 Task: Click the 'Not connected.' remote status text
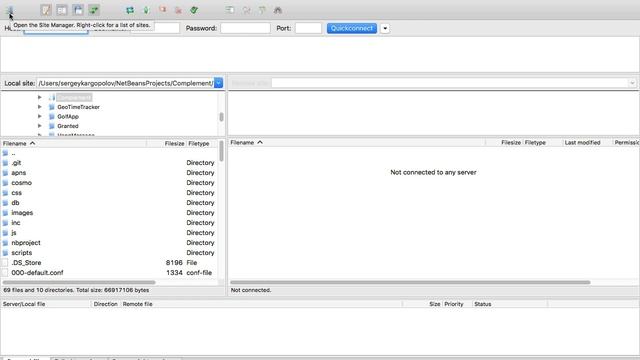pos(251,290)
